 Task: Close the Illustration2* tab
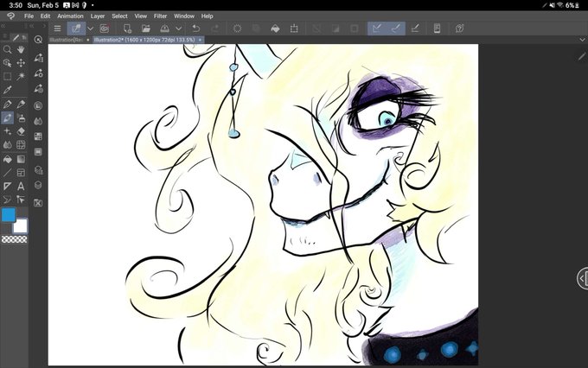(x=201, y=40)
